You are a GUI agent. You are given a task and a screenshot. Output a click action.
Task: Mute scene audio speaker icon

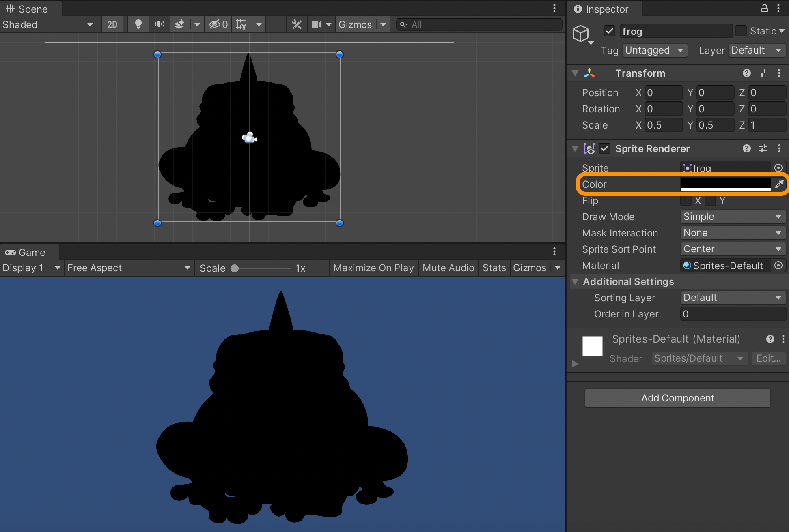click(x=159, y=25)
